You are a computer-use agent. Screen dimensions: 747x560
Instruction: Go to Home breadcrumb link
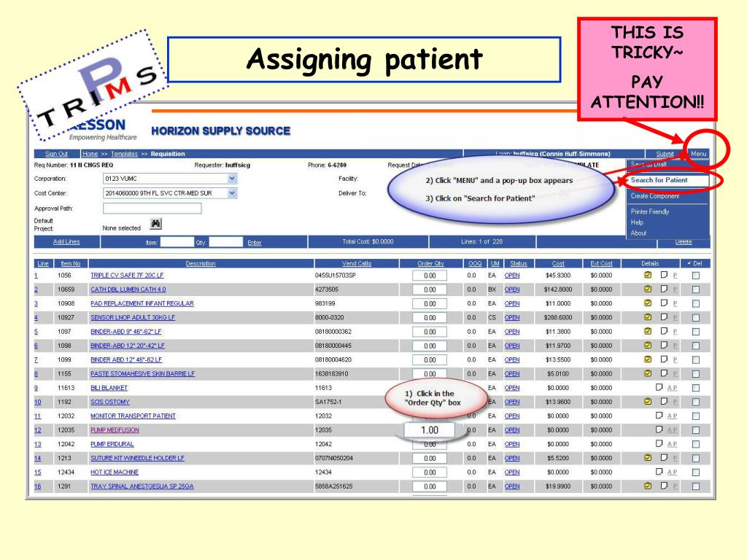pyautogui.click(x=90, y=154)
